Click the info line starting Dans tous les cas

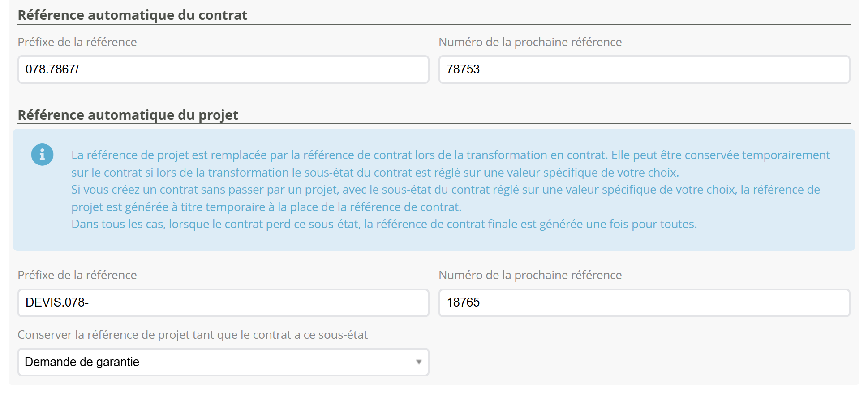tap(384, 224)
